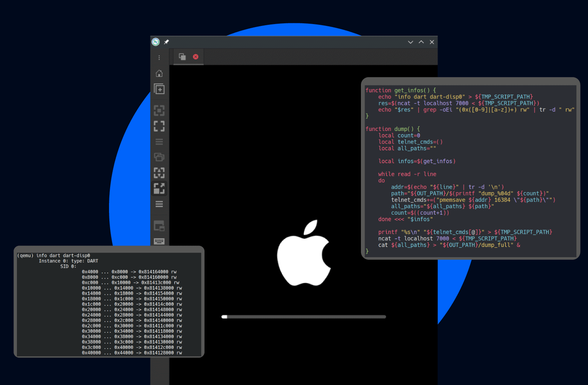Click the overlapping screens tab-switch icon
The width and height of the screenshot is (588, 385).
click(159, 157)
